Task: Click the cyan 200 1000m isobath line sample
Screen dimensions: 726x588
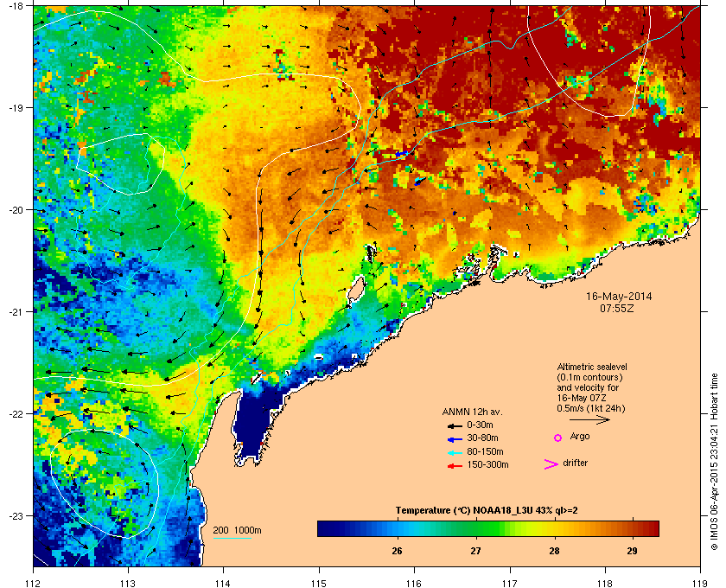Action: click(232, 539)
